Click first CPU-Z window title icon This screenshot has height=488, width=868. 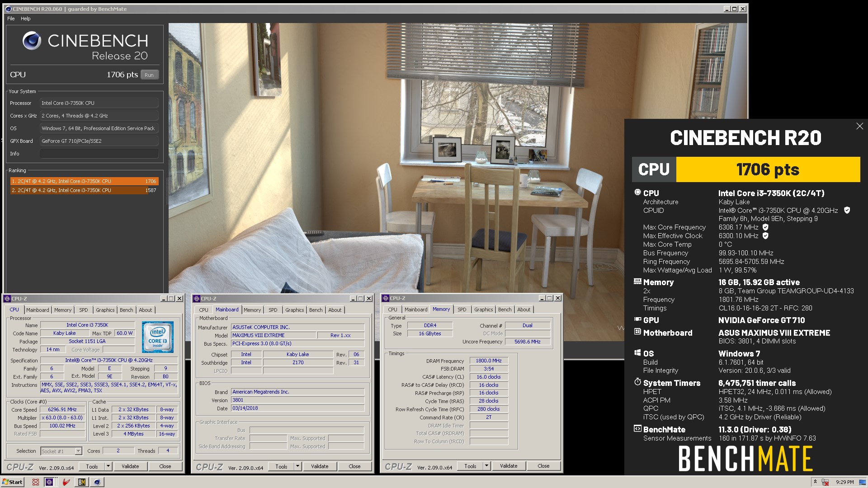coord(7,299)
